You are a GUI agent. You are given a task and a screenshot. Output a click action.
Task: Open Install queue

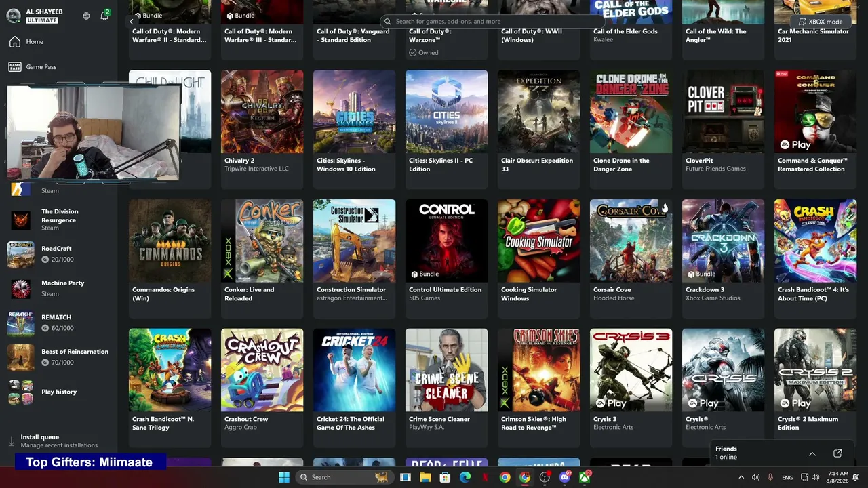point(59,441)
